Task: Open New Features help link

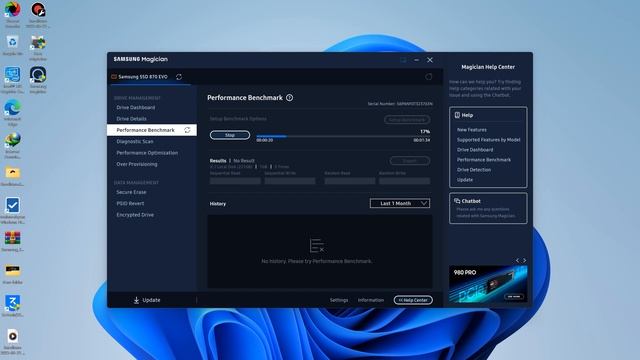Action: pyautogui.click(x=471, y=130)
